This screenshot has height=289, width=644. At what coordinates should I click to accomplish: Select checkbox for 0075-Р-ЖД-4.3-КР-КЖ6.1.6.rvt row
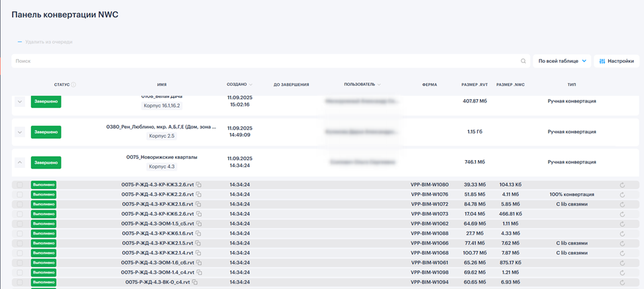click(x=20, y=233)
